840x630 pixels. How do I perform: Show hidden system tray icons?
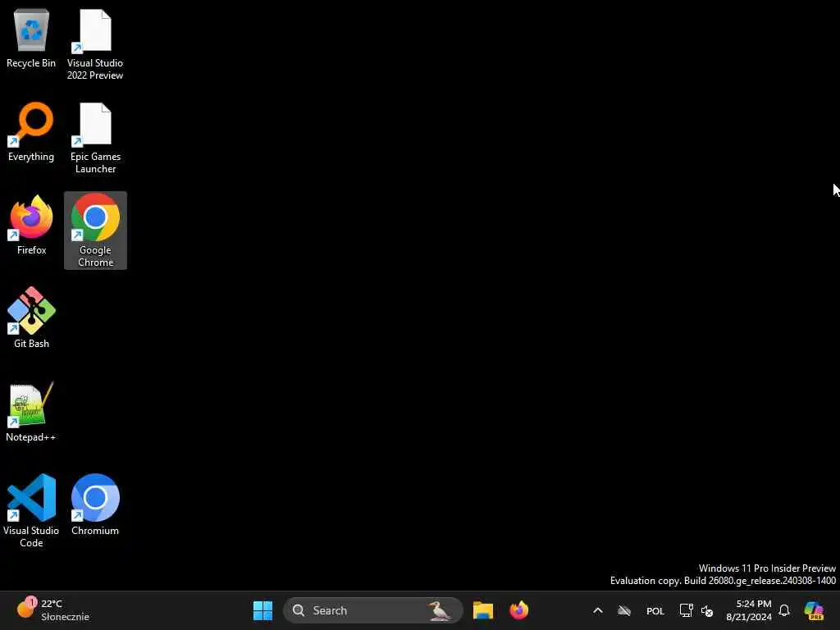[x=598, y=610]
